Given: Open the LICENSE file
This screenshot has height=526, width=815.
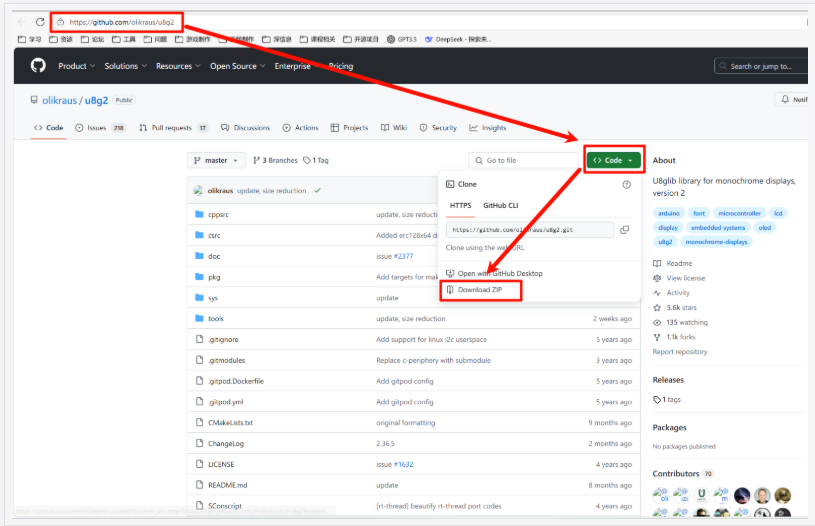Looking at the screenshot, I should [x=221, y=464].
